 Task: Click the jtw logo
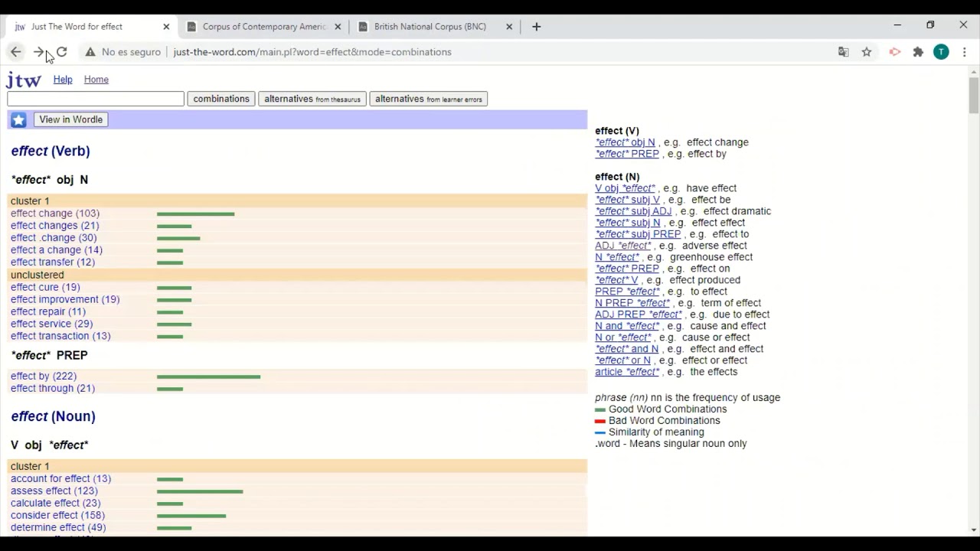click(24, 80)
